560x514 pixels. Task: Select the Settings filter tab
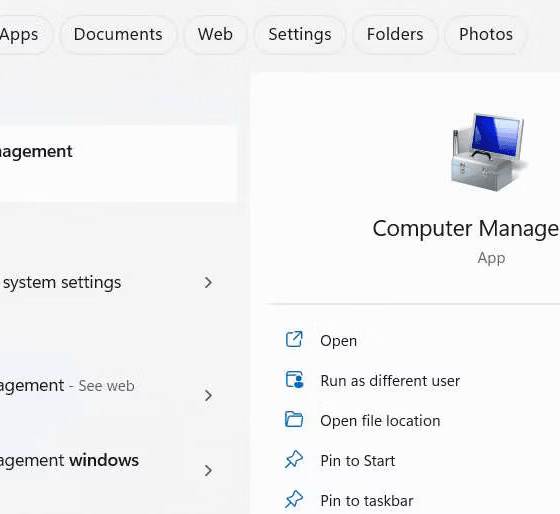click(300, 35)
